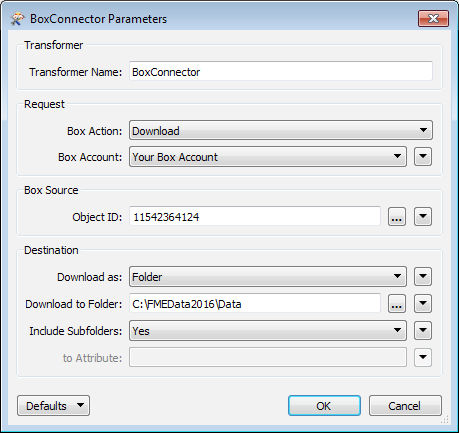This screenshot has height=433, width=459.
Task: Expand the Include Subfolders Yes dropdown
Action: tap(268, 331)
